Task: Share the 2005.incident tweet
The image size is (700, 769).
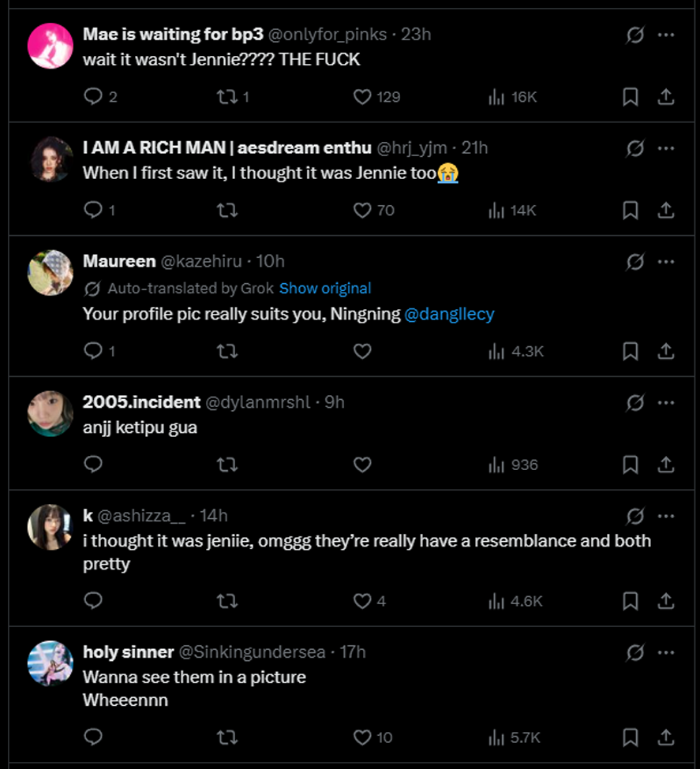Action: pos(666,465)
